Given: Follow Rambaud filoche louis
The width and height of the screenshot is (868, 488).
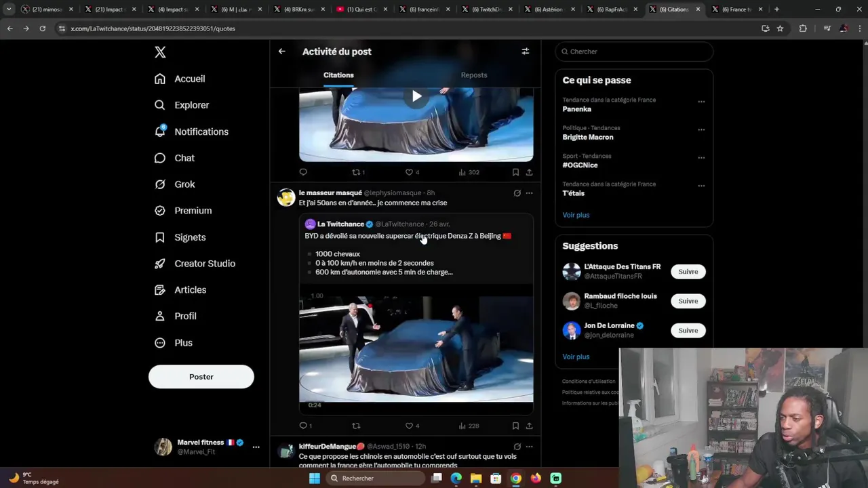Looking at the screenshot, I should pos(688,301).
